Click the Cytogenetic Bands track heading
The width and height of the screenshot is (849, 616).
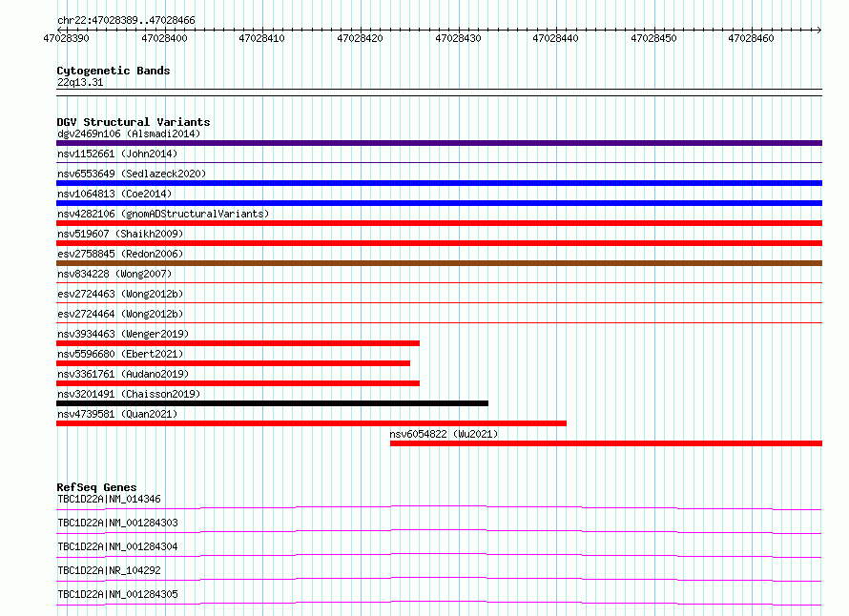(x=114, y=71)
